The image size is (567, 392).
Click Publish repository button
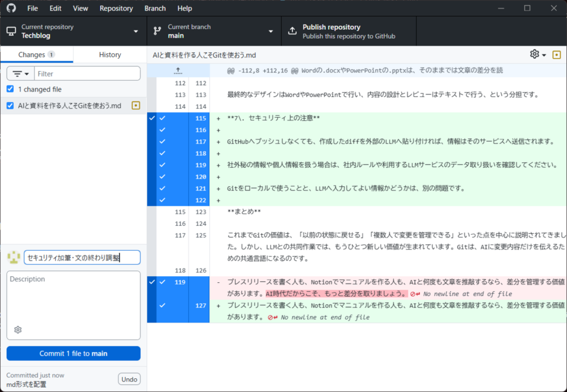[x=349, y=31]
